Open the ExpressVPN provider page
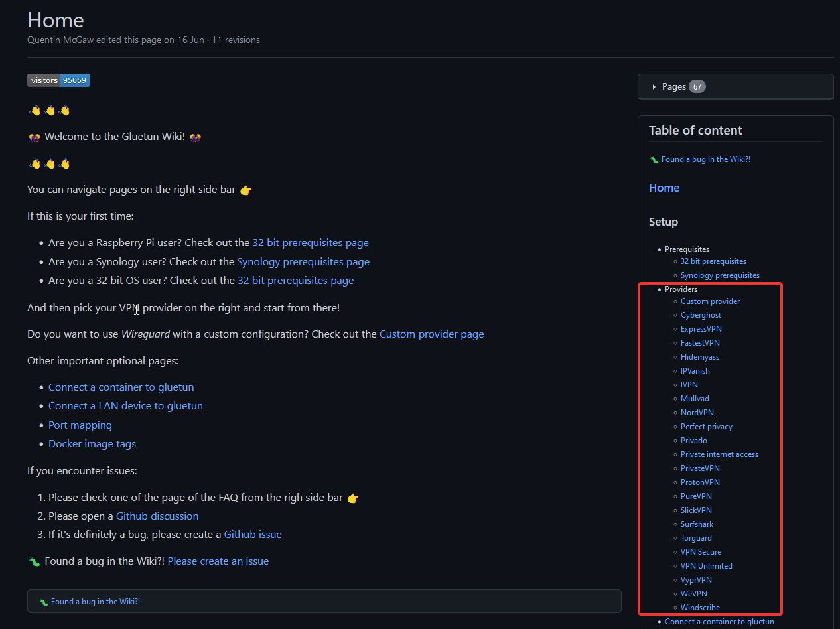This screenshot has width=840, height=629. tap(701, 329)
